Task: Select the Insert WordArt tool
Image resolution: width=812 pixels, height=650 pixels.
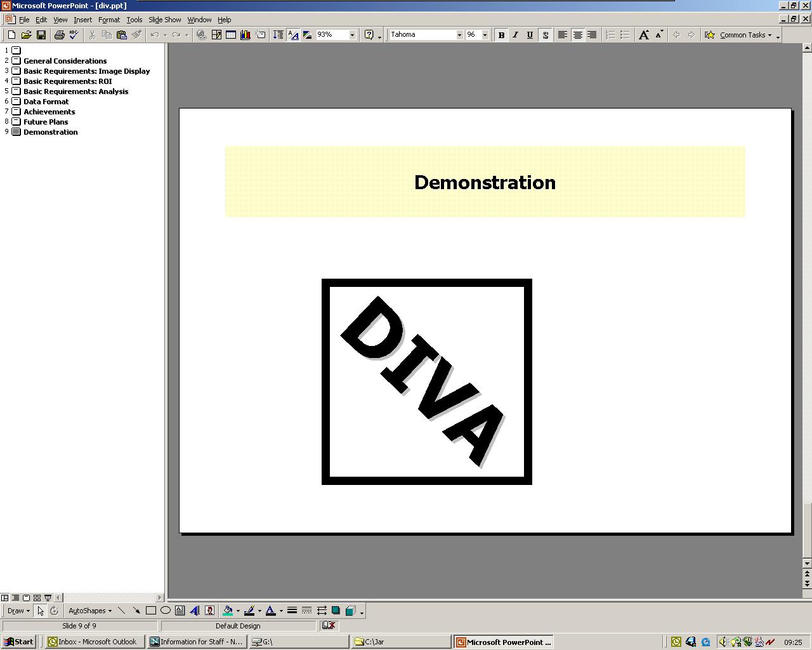Action: tap(195, 611)
